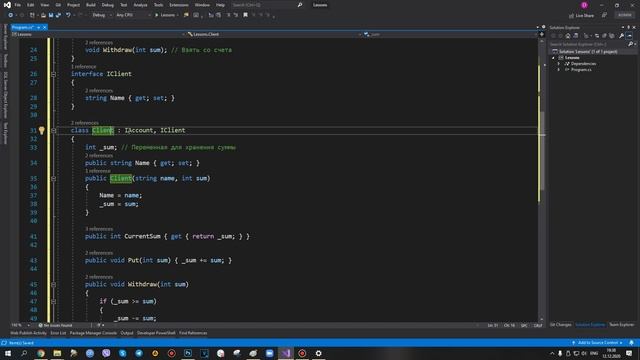Open the Developer PowerShell tab
Screen dimensions: 640x360
tap(156, 333)
